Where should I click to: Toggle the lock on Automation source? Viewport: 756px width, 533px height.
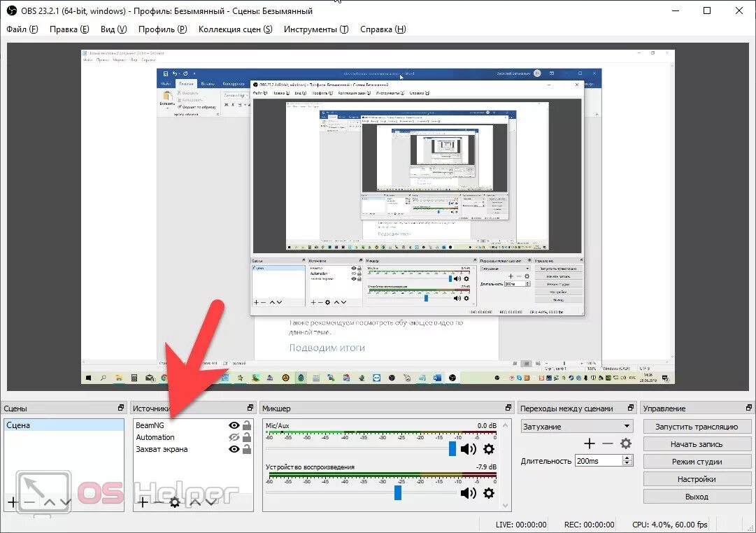coord(247,437)
